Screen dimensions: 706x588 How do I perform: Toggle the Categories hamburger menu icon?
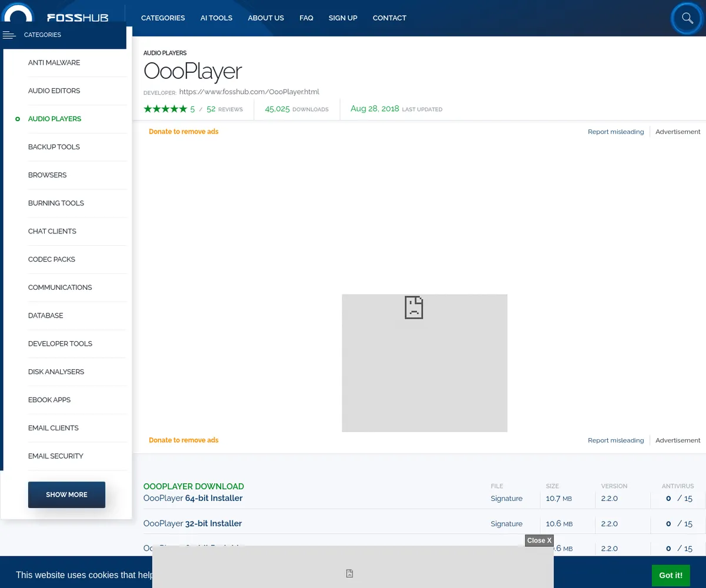[9, 35]
